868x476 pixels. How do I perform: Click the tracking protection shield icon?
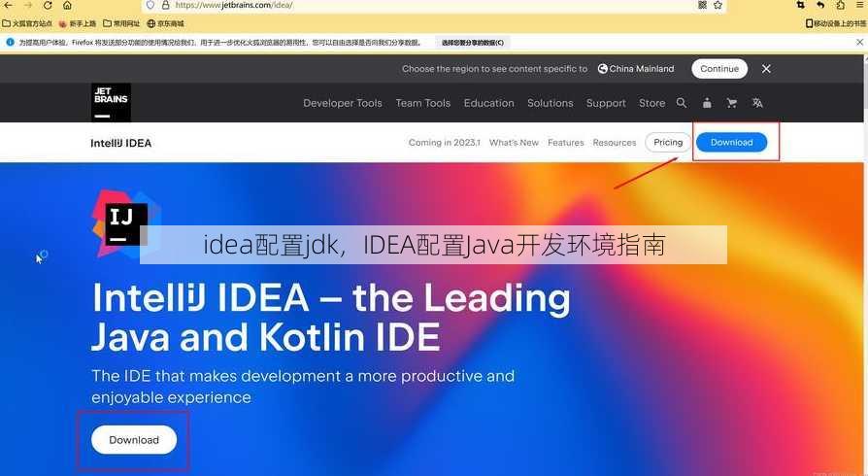pos(150,5)
